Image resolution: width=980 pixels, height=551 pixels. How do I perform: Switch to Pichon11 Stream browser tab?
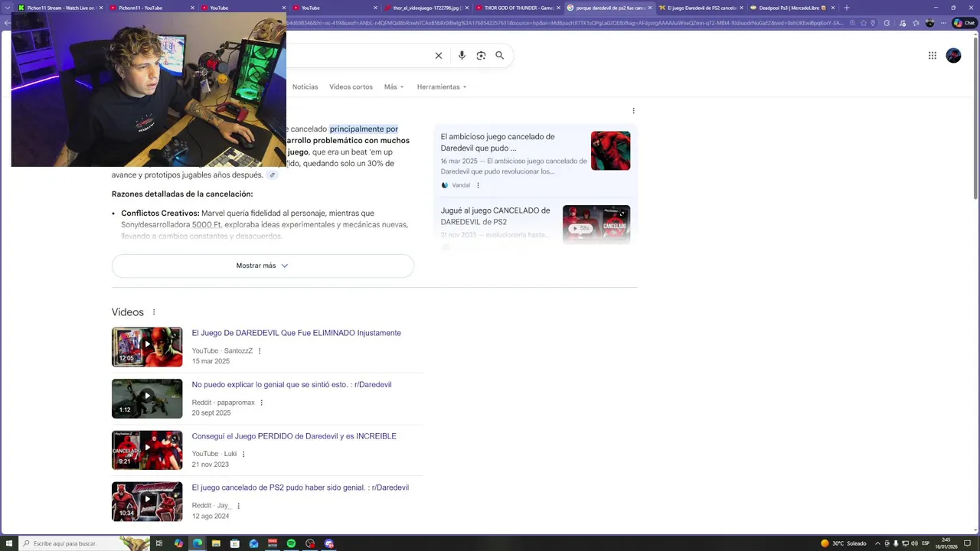[x=60, y=8]
